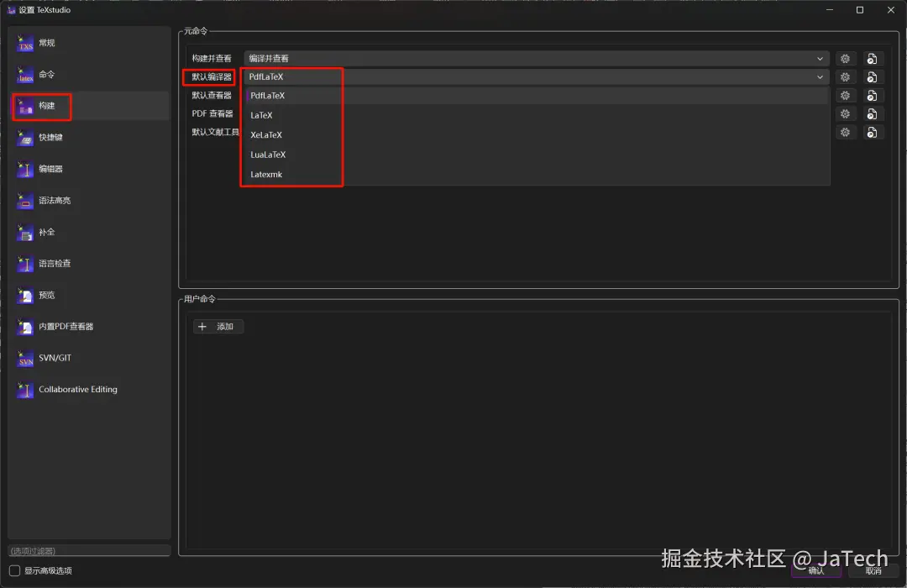
Task: Choose XeLaTeX from the compiler list
Action: [x=537, y=135]
